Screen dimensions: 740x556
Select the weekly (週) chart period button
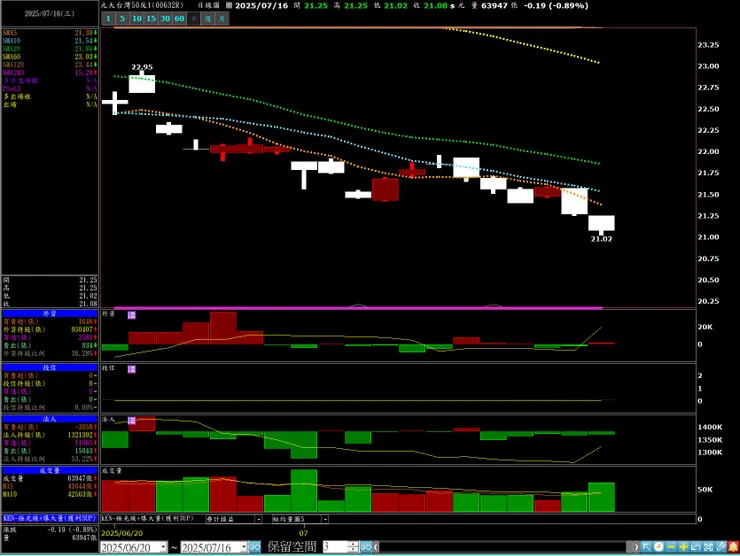(x=208, y=18)
